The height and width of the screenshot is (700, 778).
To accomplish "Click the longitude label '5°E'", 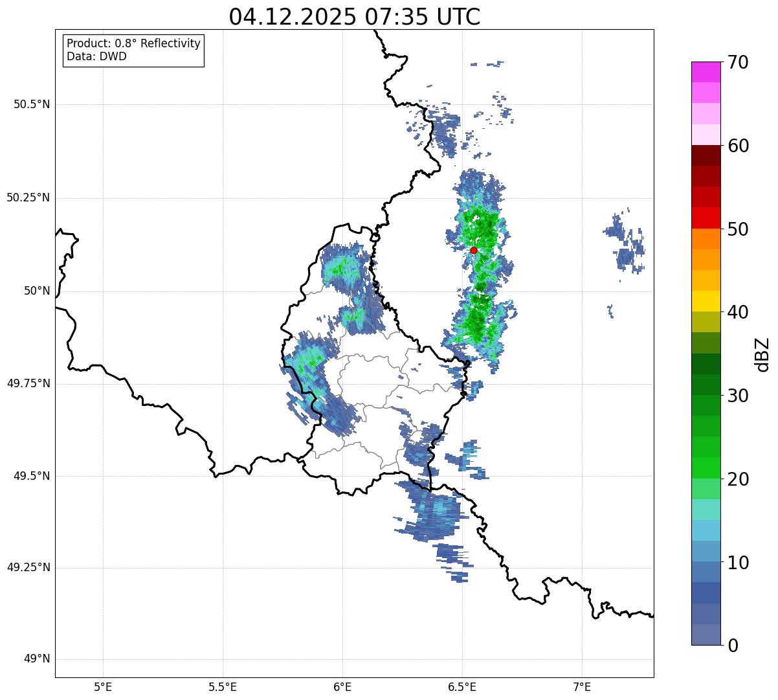I will (103, 688).
